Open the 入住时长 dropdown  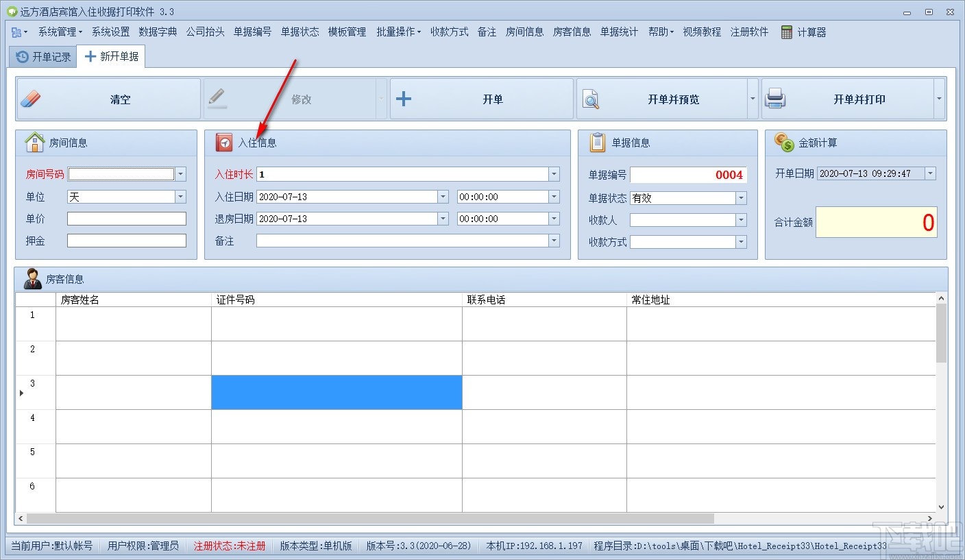[554, 174]
